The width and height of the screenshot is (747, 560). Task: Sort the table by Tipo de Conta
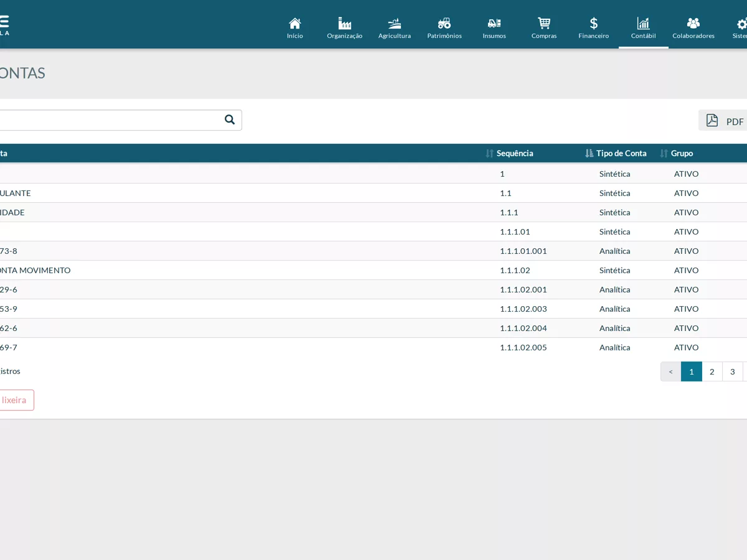click(x=621, y=153)
